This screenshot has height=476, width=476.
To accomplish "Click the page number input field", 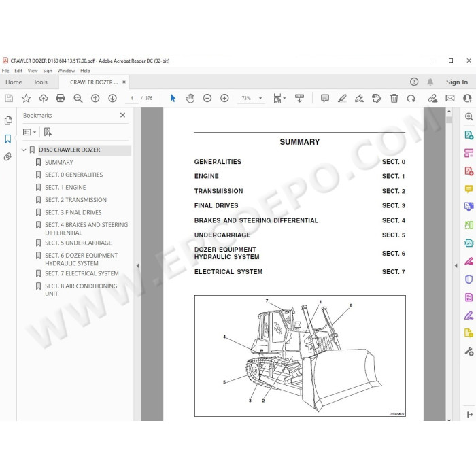I will pos(131,98).
